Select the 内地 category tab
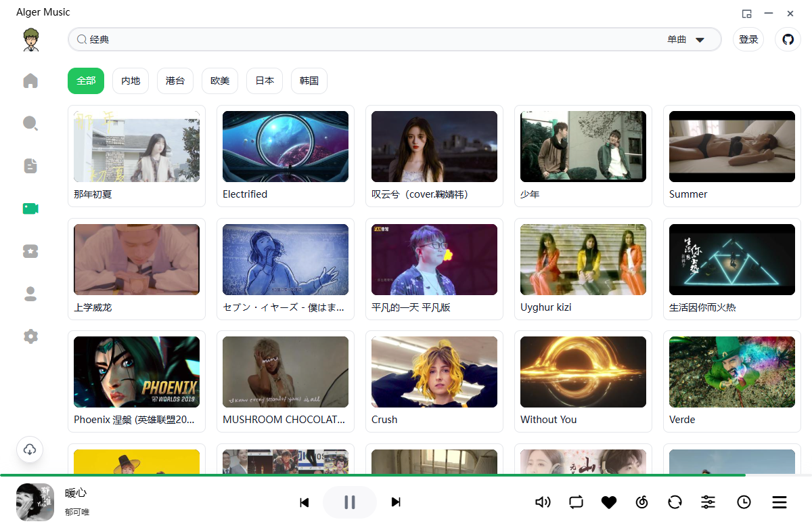Viewport: 812px width, 528px height. tap(131, 81)
